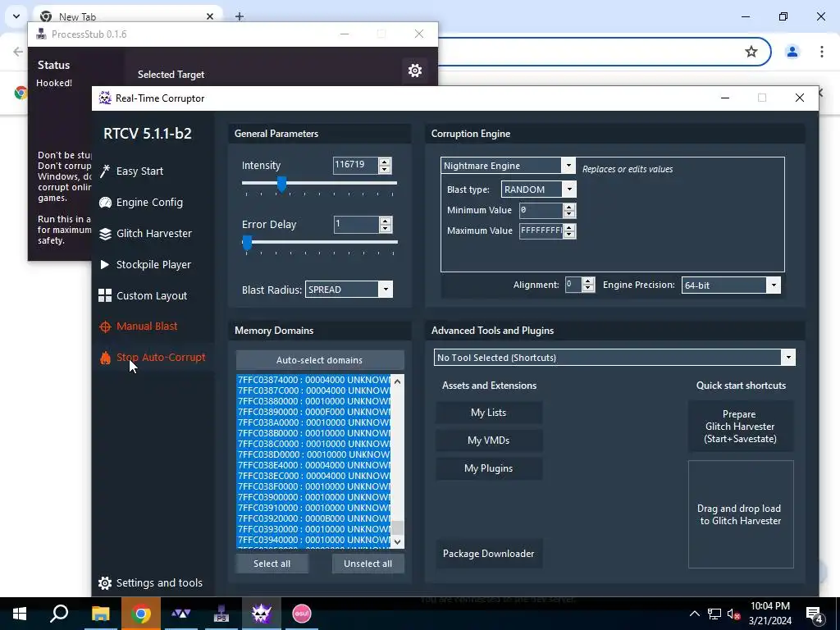The width and height of the screenshot is (840, 630).
Task: Click the muted volume tray icon
Action: 733,614
